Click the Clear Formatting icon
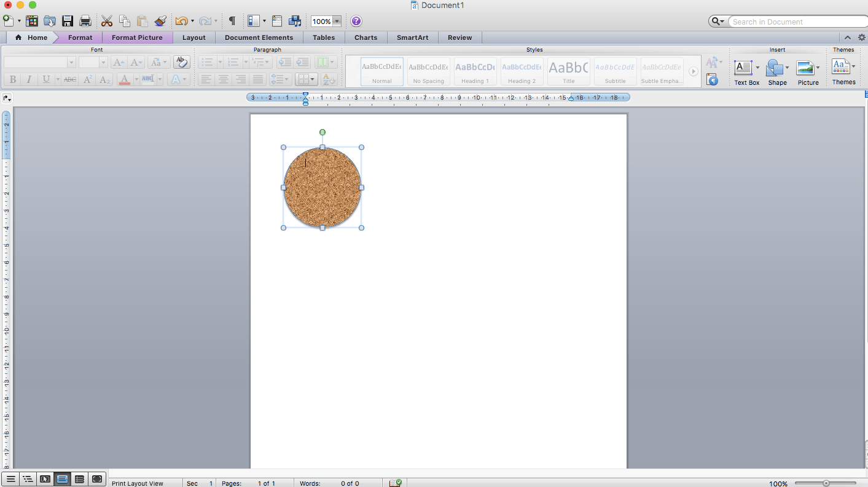 click(x=181, y=62)
